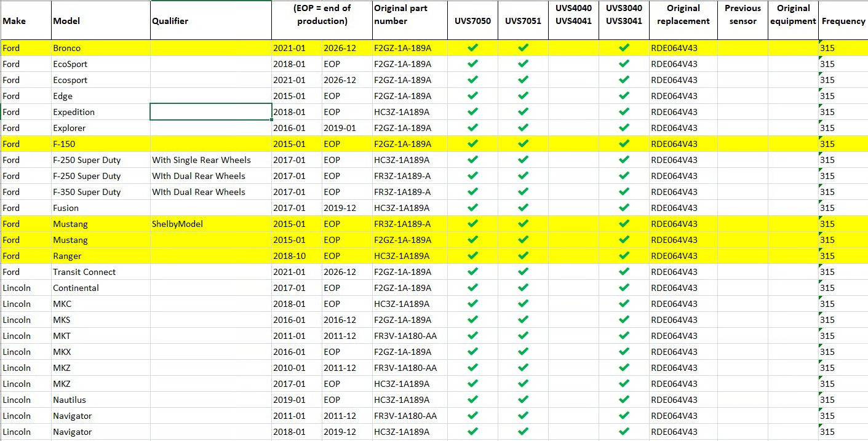Click the Expedition model cell
This screenshot has height=441, width=868.
[101, 112]
